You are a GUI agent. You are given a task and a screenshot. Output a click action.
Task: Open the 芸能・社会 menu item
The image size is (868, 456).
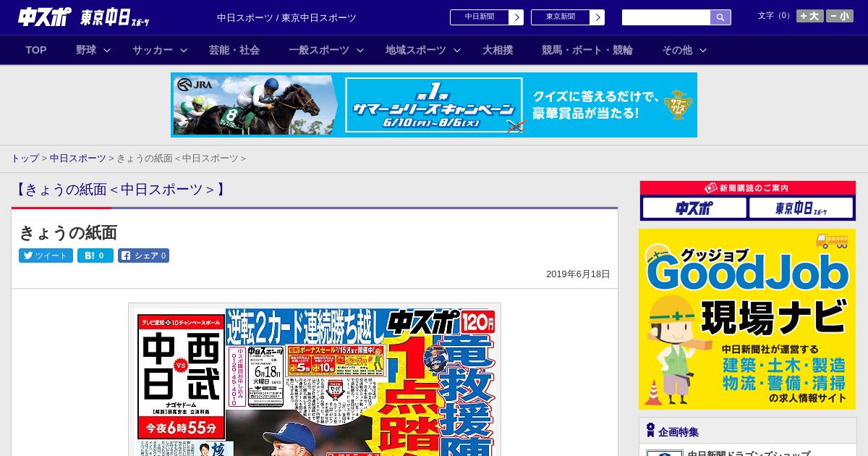(x=234, y=50)
